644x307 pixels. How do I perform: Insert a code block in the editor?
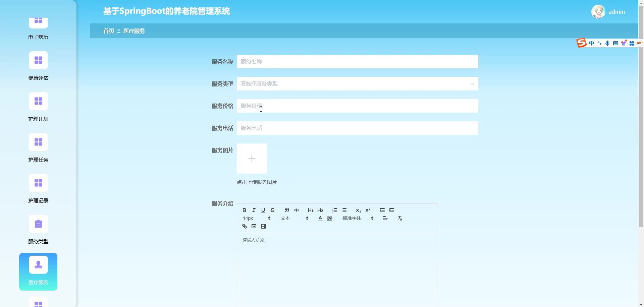coord(297,210)
